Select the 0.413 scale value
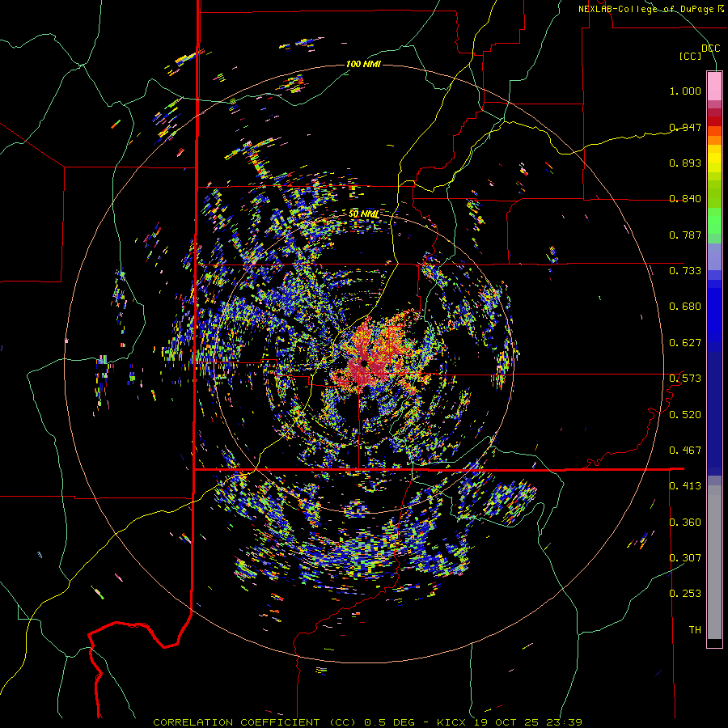The width and height of the screenshot is (728, 728). [685, 485]
